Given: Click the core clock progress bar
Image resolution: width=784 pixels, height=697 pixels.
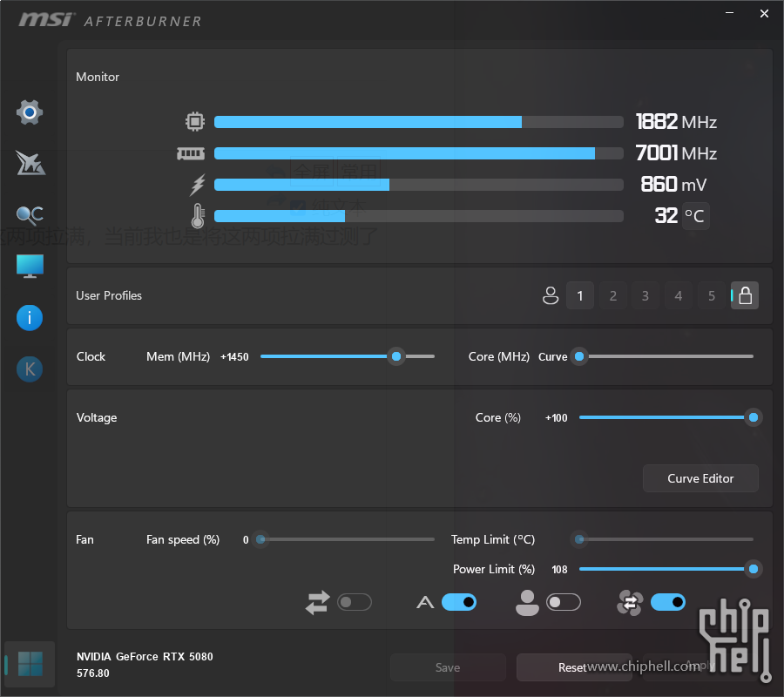Looking at the screenshot, I should point(419,122).
